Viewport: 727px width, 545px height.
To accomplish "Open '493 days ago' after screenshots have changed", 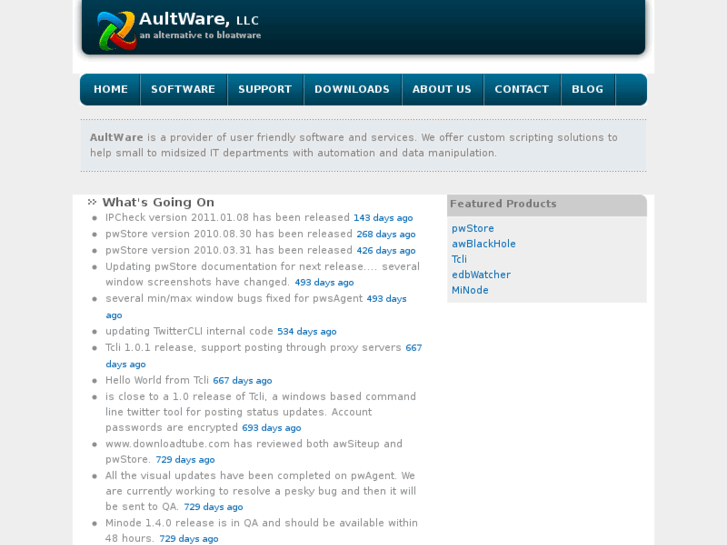I will (x=324, y=282).
